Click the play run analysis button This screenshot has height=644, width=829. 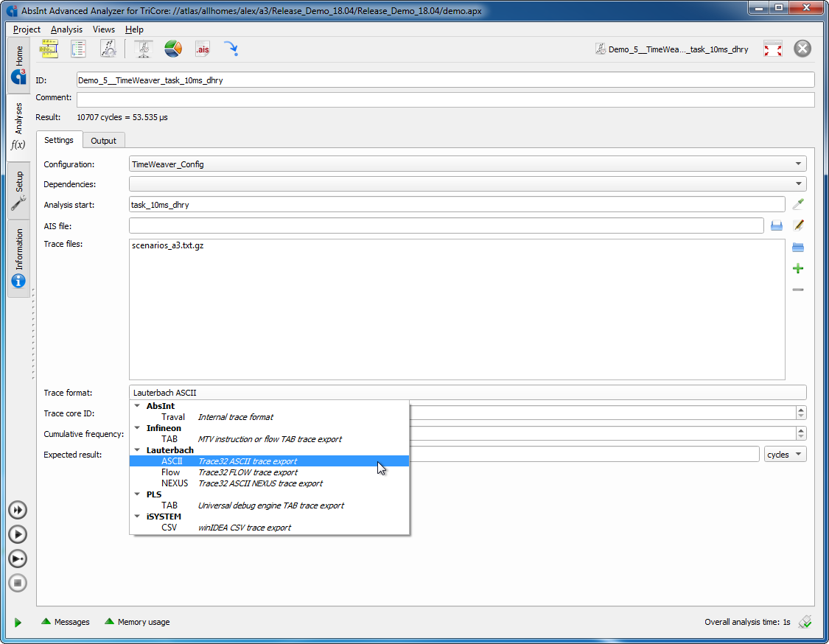18,534
